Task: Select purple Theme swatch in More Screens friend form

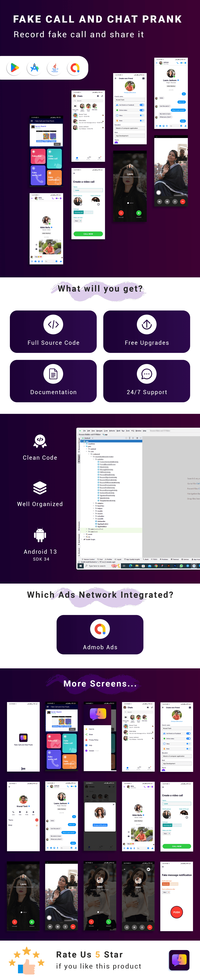Action: [163, 770]
